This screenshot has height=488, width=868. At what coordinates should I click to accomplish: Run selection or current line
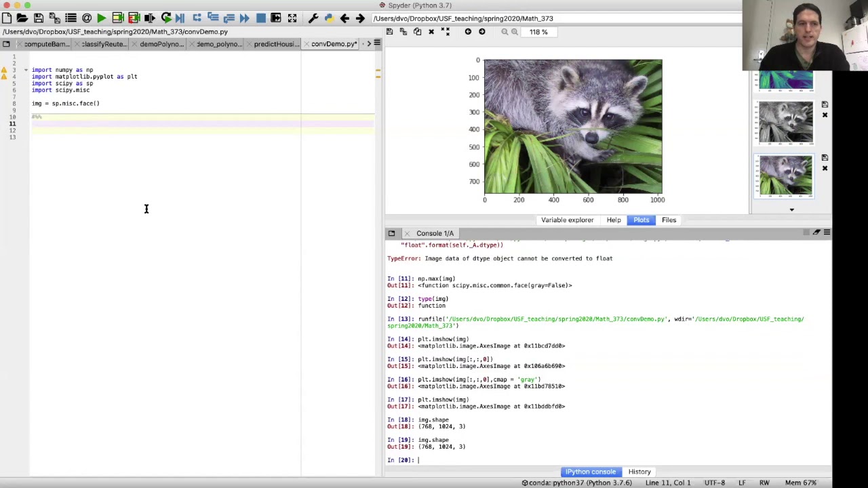tap(149, 18)
